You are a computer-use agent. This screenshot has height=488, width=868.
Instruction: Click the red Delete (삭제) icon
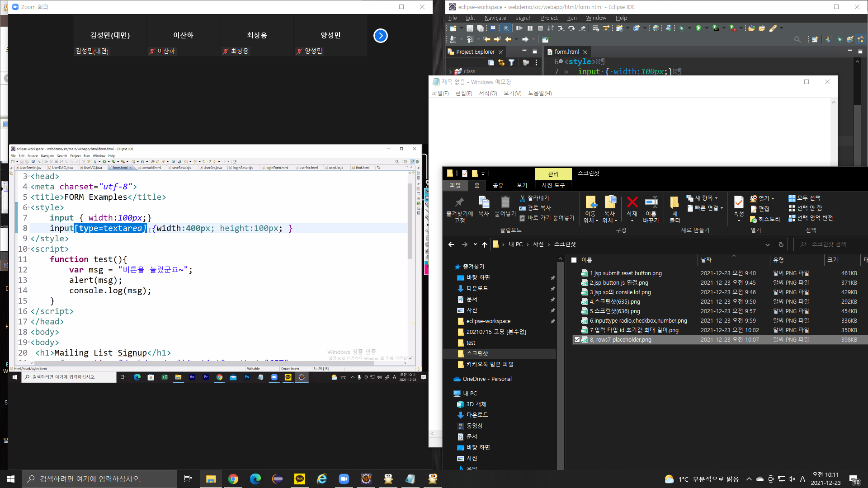point(632,203)
